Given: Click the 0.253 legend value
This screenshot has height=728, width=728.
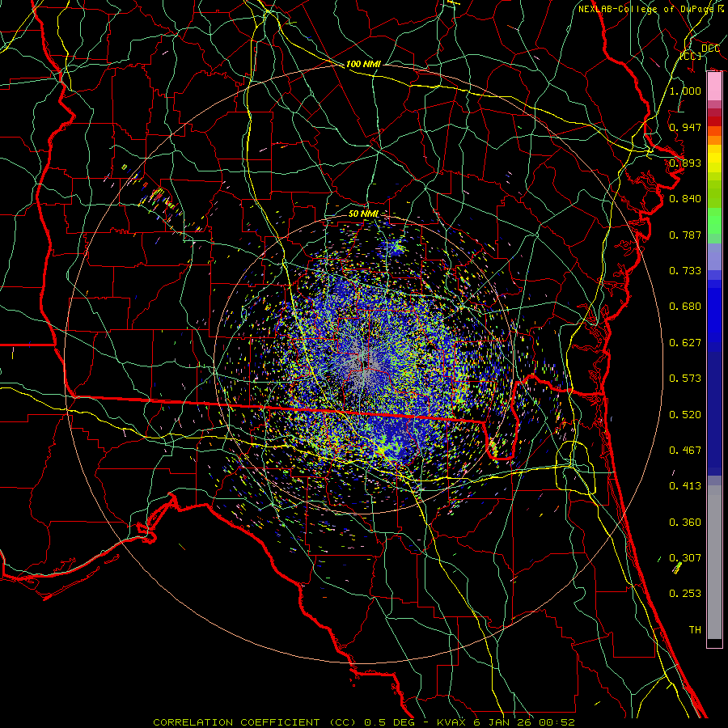Looking at the screenshot, I should pyautogui.click(x=685, y=594).
